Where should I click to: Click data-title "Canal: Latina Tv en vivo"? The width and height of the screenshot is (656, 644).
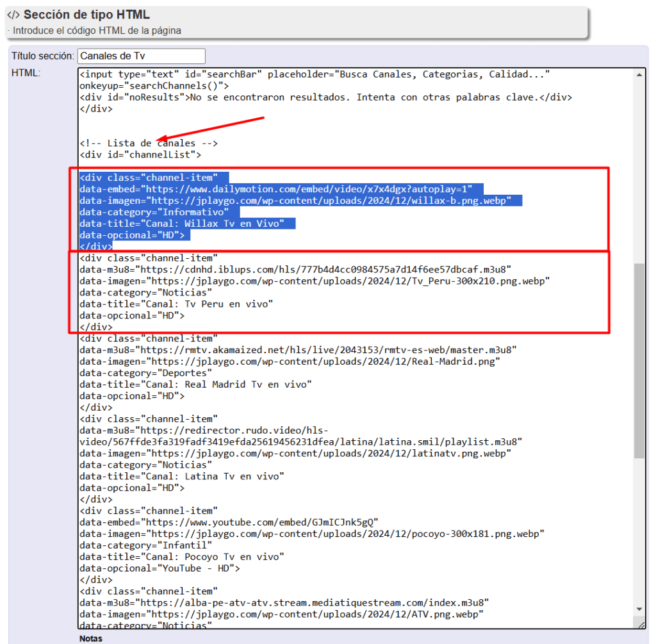(182, 477)
